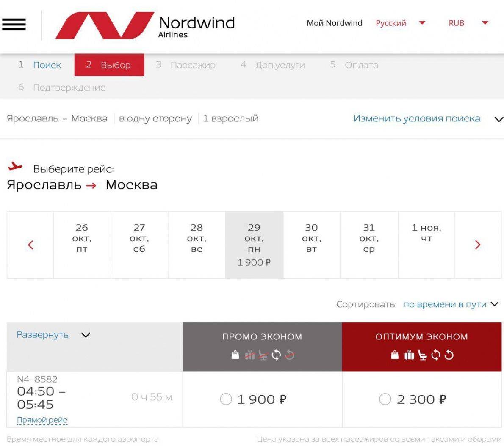
Task: Click step 2 Выбор tab
Action: tap(109, 65)
